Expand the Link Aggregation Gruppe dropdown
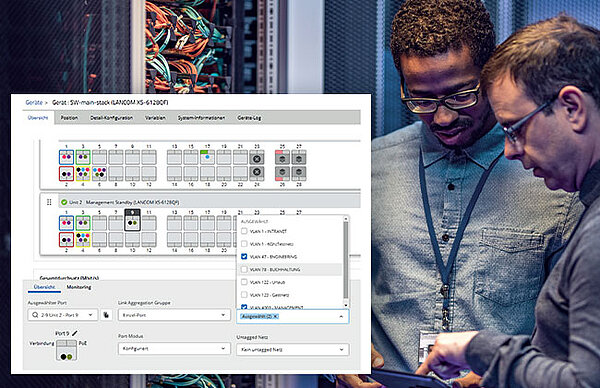Screen dimensions: 600x388 (174, 315)
